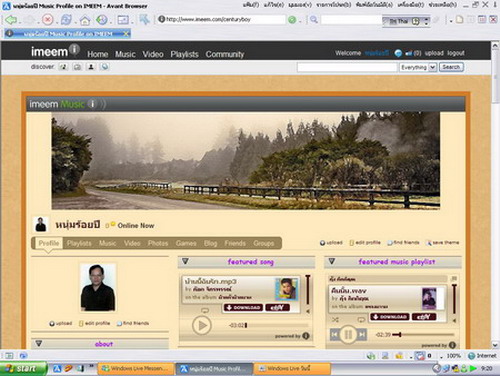Toggle shuffle in the featured music playlist player
Viewport: 500px width, 376px height.
335,320
